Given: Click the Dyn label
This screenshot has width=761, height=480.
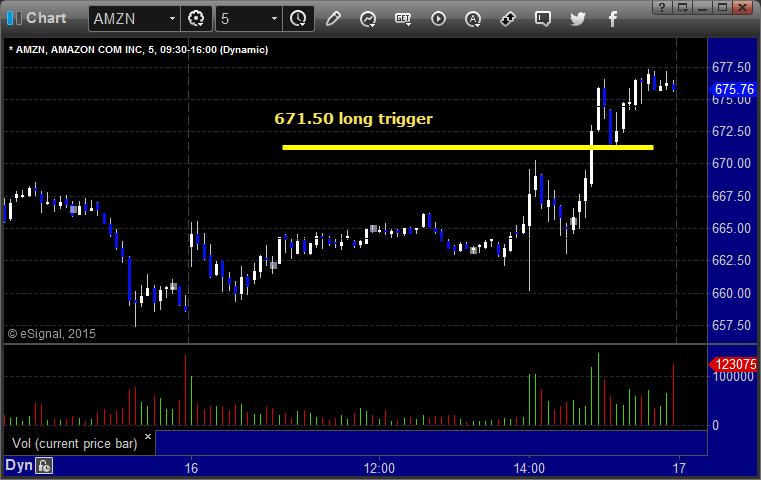Looking at the screenshot, I should tap(18, 465).
